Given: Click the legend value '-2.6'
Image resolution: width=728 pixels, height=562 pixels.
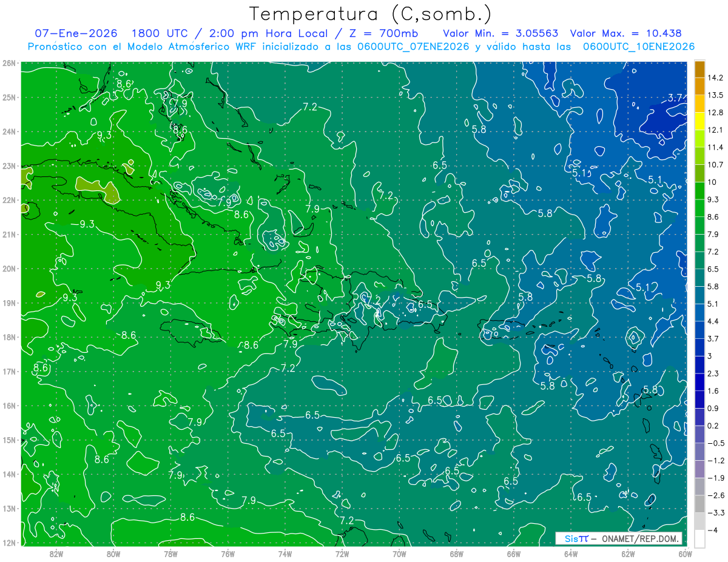Looking at the screenshot, I should pos(715,495).
